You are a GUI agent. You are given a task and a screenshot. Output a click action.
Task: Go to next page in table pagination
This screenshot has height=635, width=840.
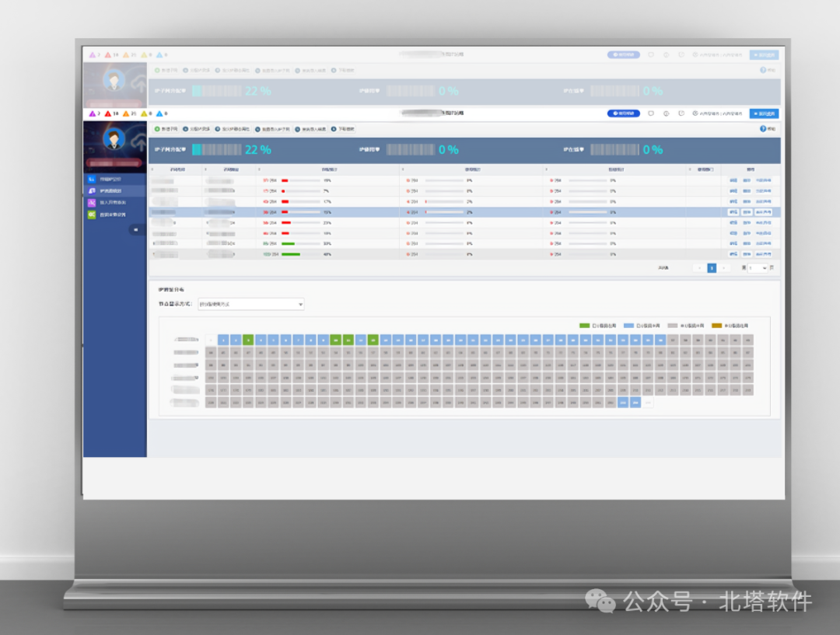pos(724,267)
